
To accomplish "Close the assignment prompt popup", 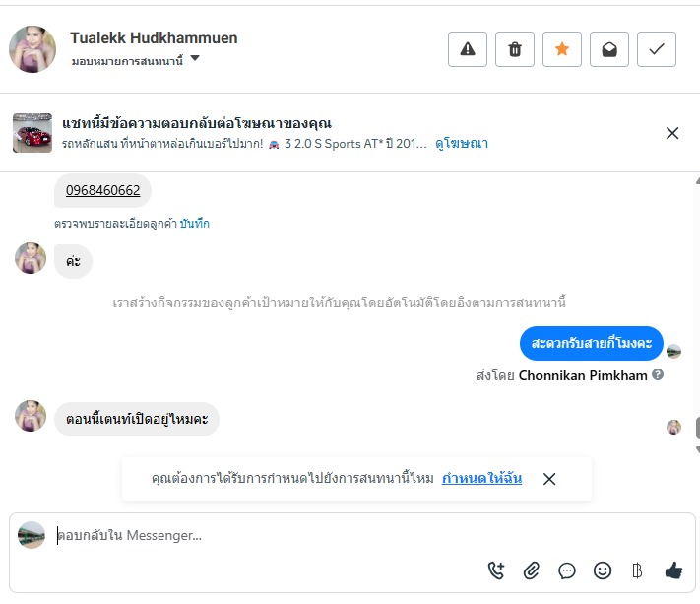I will tap(549, 479).
